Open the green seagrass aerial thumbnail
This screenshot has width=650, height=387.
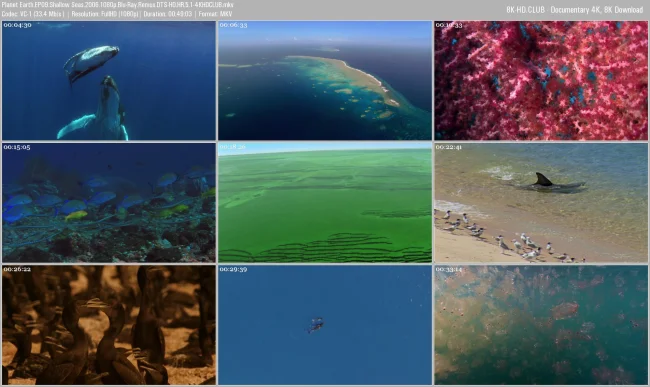(x=325, y=203)
